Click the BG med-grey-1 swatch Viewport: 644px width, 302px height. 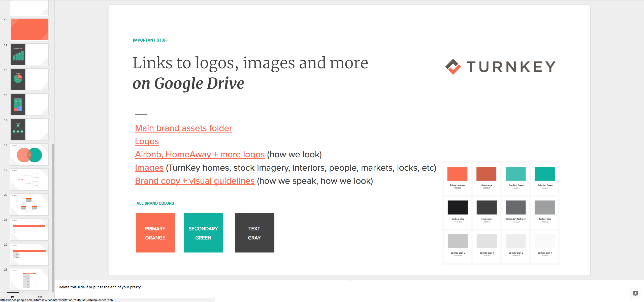pyautogui.click(x=486, y=241)
